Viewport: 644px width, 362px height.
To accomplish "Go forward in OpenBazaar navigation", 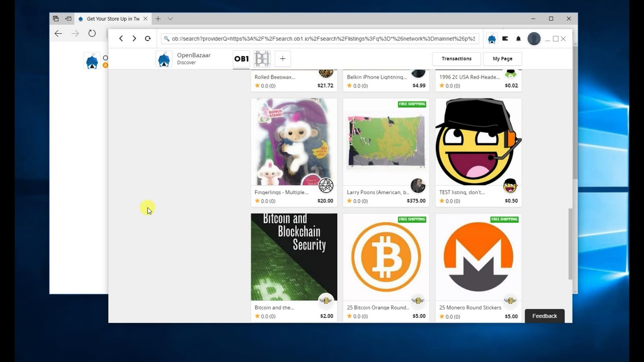I will 134,39.
